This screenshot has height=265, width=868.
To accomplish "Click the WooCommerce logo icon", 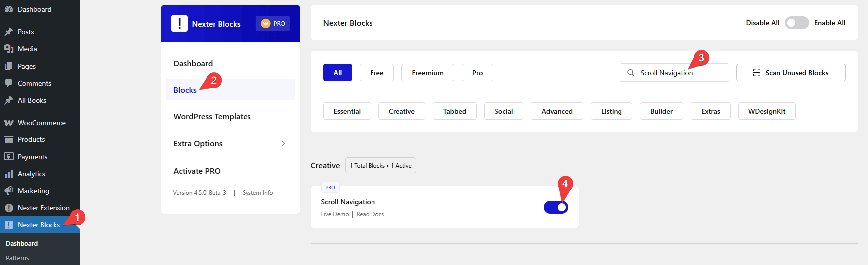I will 9,123.
